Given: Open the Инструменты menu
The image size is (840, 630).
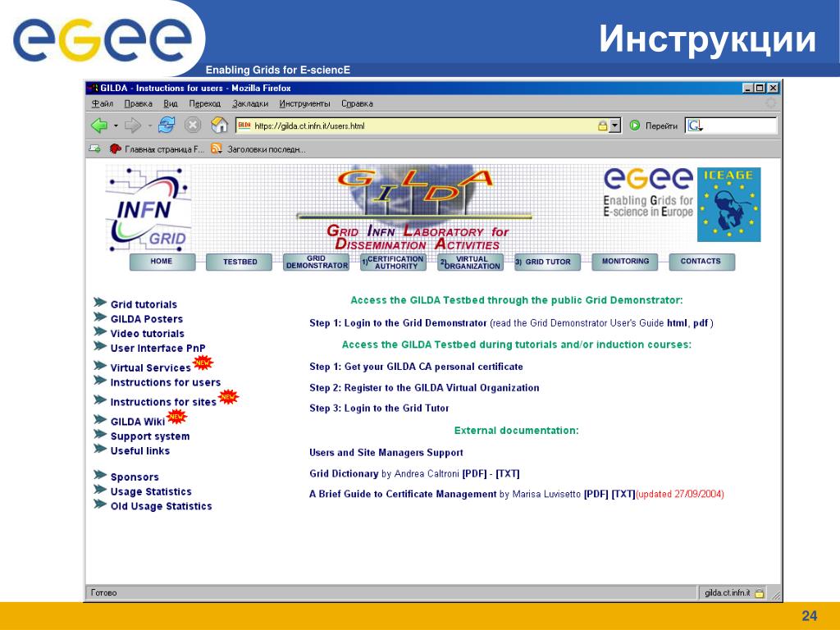Looking at the screenshot, I should [304, 103].
